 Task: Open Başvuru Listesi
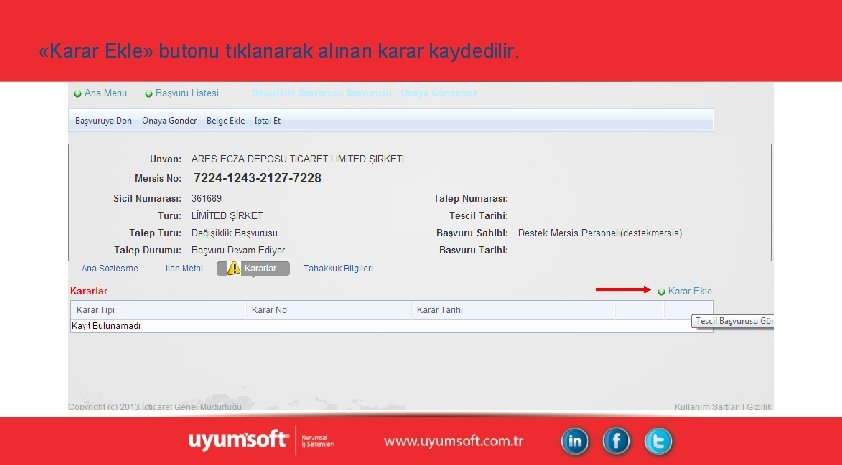coord(187,93)
